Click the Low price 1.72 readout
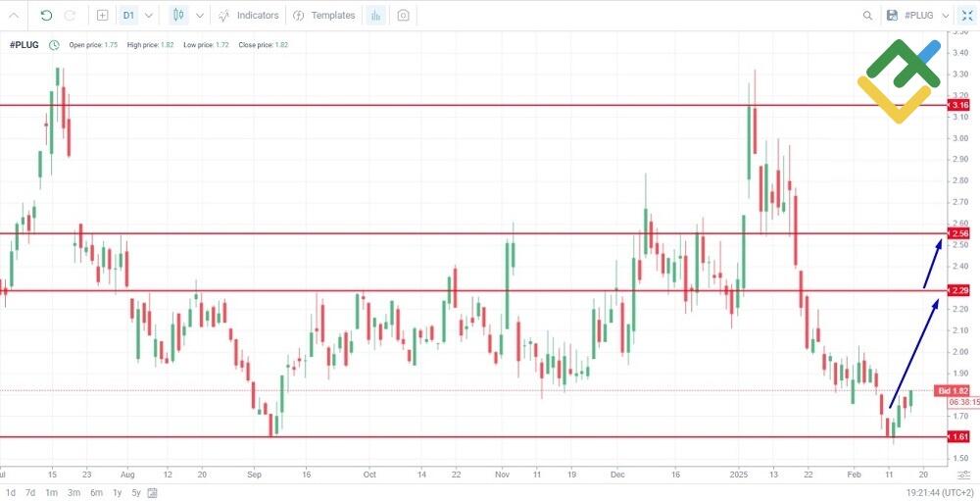980x501 pixels. [x=206, y=45]
